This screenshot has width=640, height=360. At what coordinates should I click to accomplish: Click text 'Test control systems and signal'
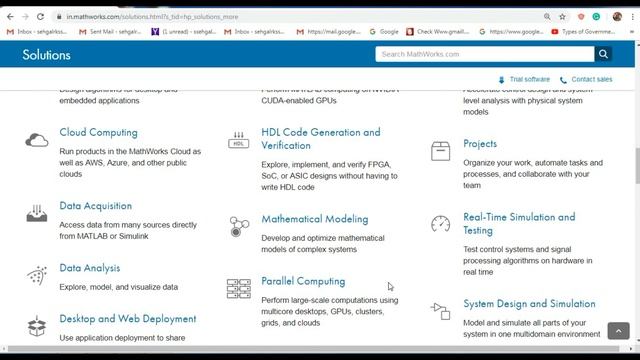pyautogui.click(x=517, y=249)
